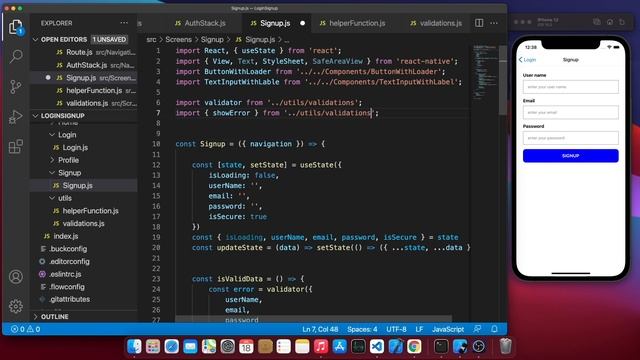
Task: Split the editor to the right
Action: click(x=479, y=23)
